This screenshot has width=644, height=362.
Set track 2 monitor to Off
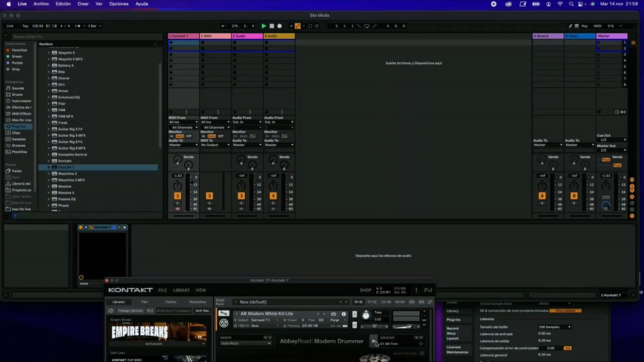pos(221,136)
